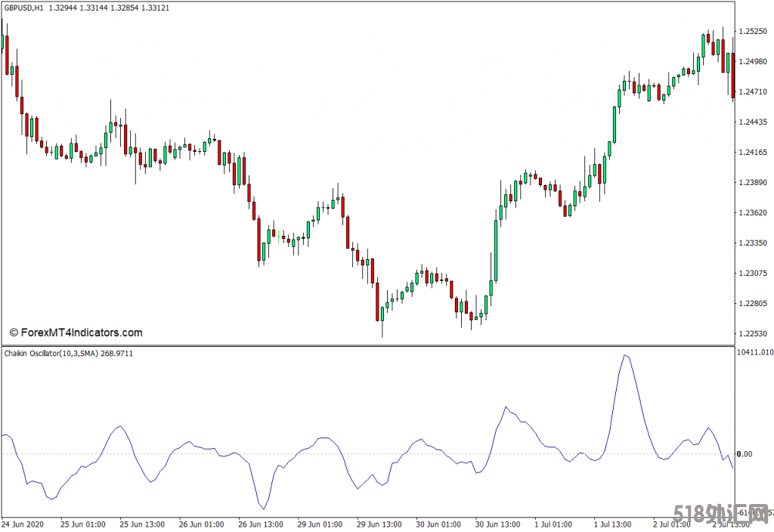Image resolution: width=774 pixels, height=532 pixels.
Task: Click the 26 Jun 13:00 time axis label
Action: point(261,524)
